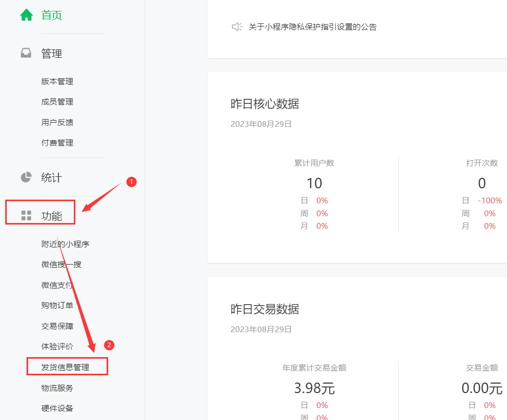
Task: Select 微信搜一搜 menu item
Action: 61,265
